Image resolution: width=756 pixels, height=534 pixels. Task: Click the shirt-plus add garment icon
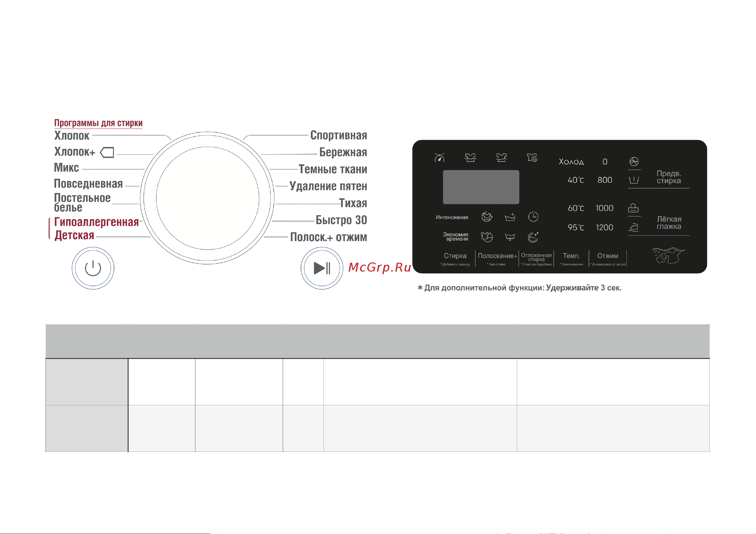pyautogui.click(x=487, y=237)
